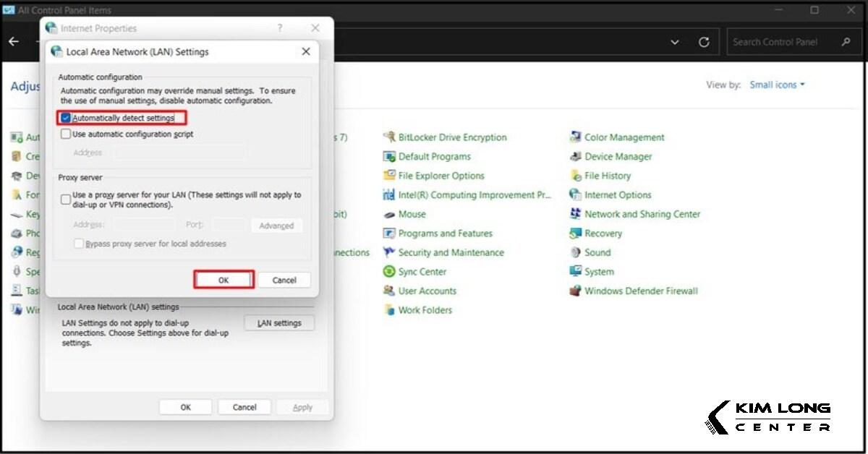868x454 pixels.
Task: Click the Network and Sharing Center icon
Action: pyautogui.click(x=576, y=214)
